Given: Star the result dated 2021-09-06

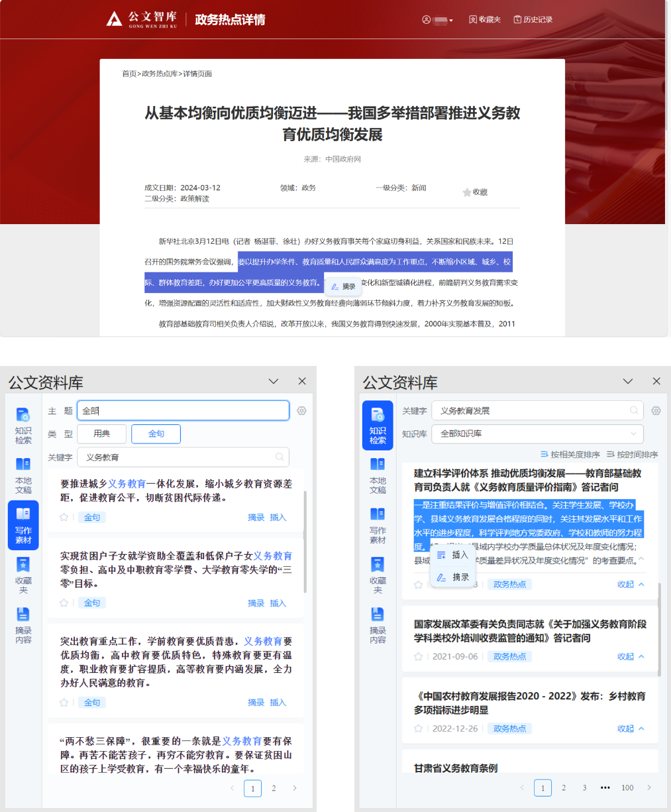Looking at the screenshot, I should [418, 656].
